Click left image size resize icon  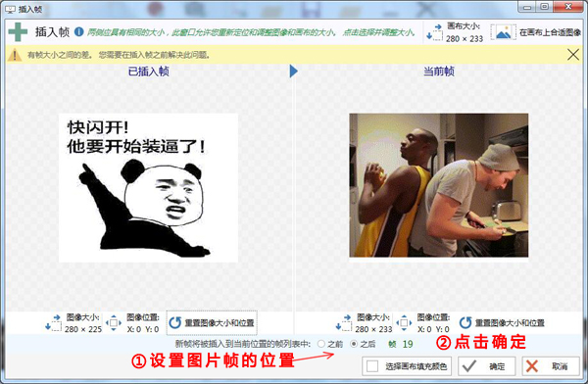click(54, 323)
